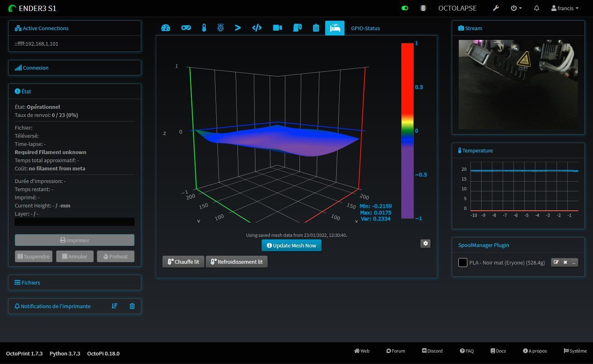
Task: Click the Imprimer button
Action: 75,240
